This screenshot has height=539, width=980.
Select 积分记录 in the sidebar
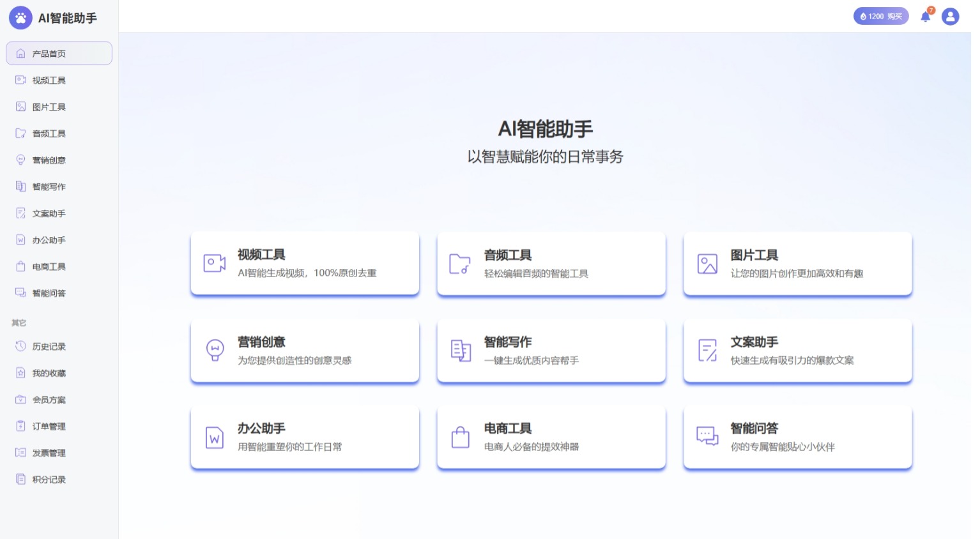(49, 480)
